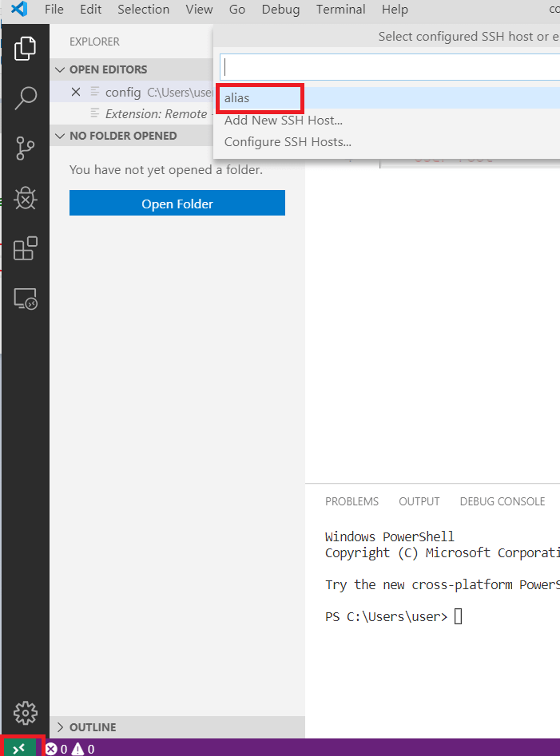560x756 pixels.
Task: Open the View menu
Action: (x=199, y=9)
